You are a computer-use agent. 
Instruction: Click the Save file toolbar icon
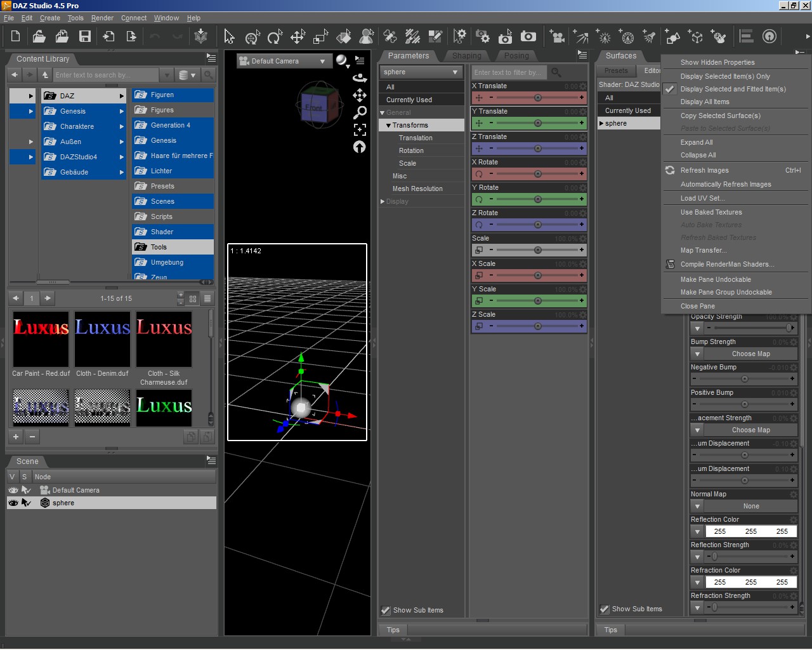[x=85, y=36]
